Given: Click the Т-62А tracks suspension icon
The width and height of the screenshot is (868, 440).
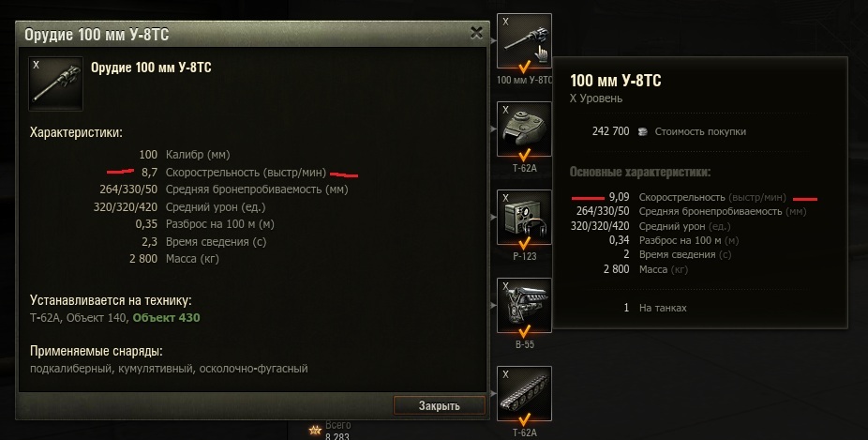Looking at the screenshot, I should [x=524, y=393].
